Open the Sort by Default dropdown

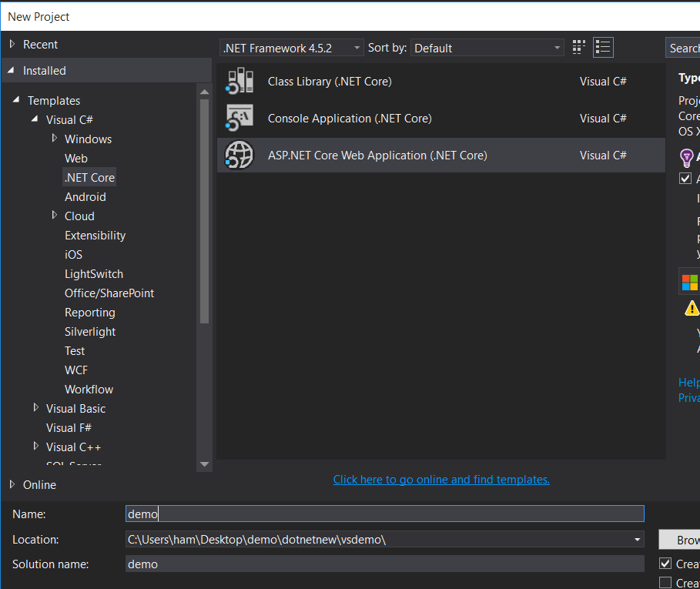[487, 48]
